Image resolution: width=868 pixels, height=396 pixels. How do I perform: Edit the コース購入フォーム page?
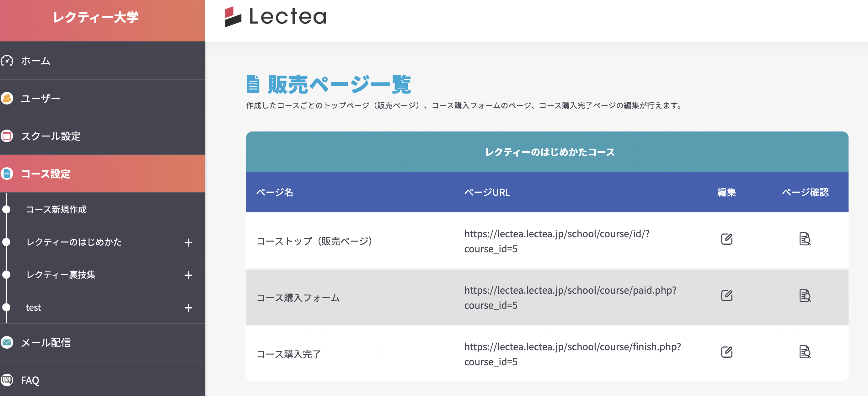[726, 296]
